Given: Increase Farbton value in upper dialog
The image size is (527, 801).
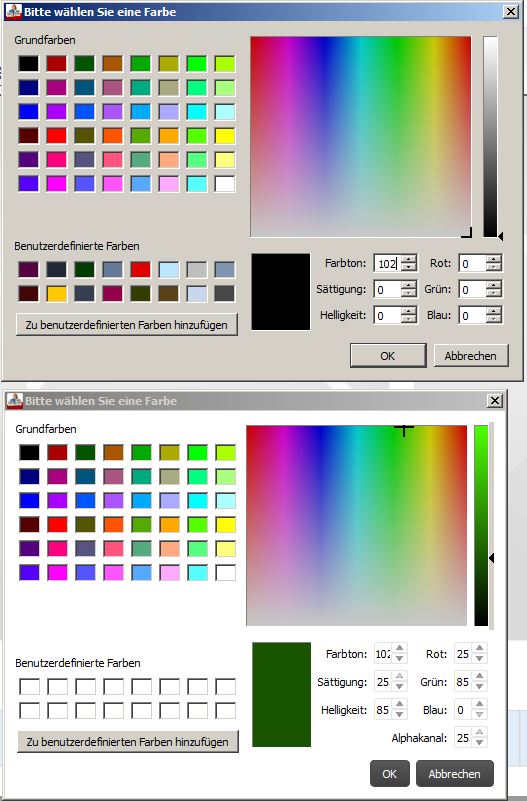Looking at the screenshot, I should [x=409, y=260].
